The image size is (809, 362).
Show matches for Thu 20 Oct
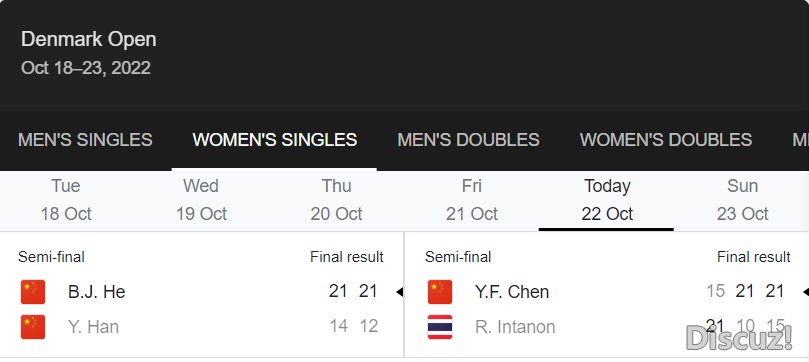click(x=336, y=200)
